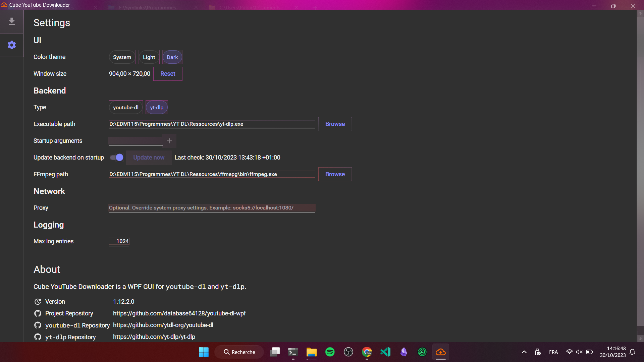Screen dimensions: 644x362
Task: Open OBS Studio from the taskbar
Action: pyautogui.click(x=348, y=352)
